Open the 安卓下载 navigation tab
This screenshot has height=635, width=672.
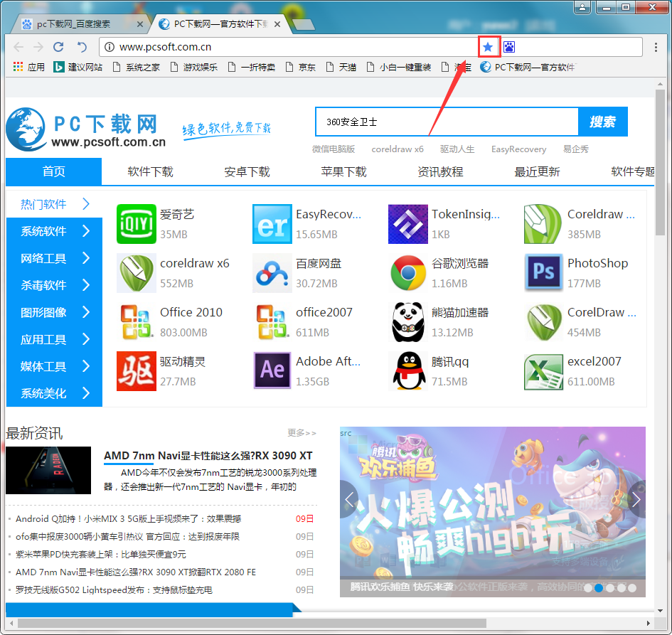point(247,172)
